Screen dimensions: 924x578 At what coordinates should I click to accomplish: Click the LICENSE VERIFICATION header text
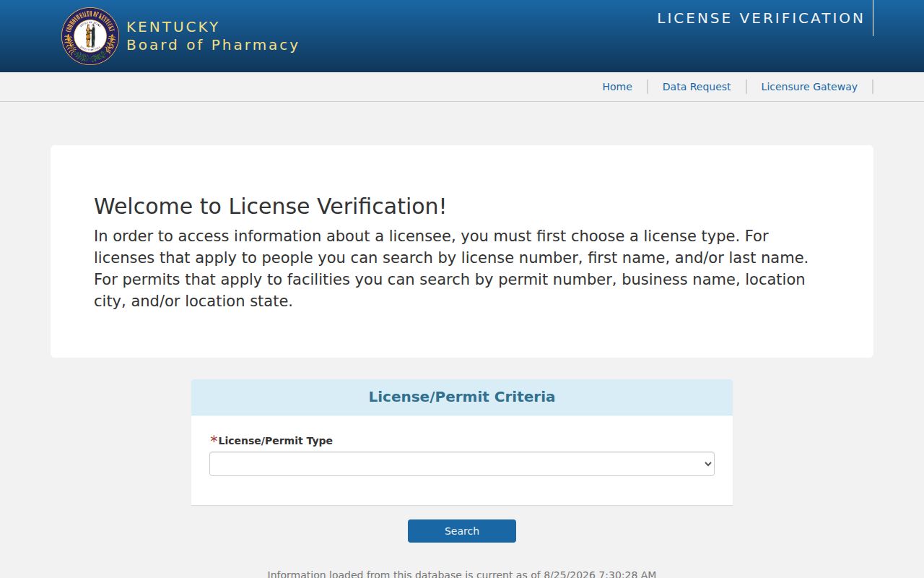pos(761,18)
